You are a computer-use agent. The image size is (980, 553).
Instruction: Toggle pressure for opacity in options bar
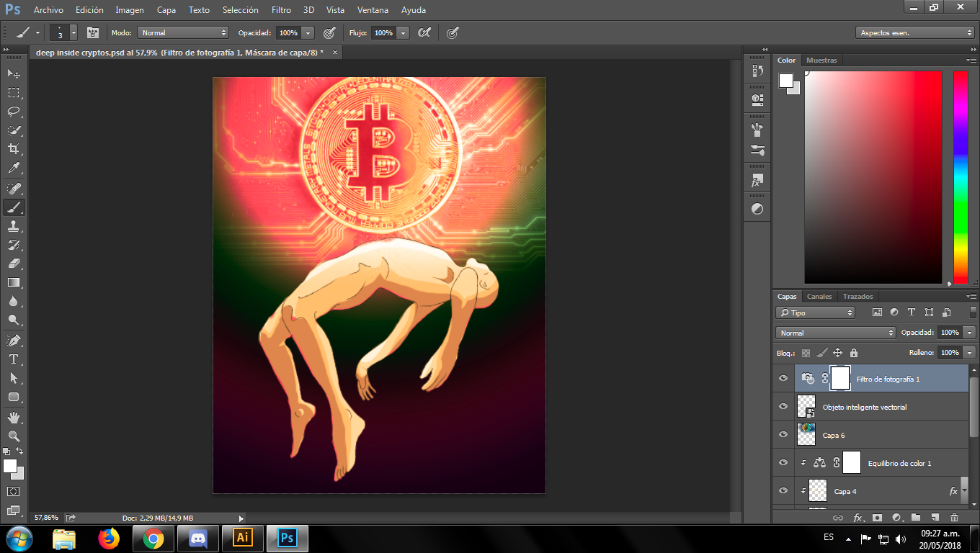click(329, 32)
